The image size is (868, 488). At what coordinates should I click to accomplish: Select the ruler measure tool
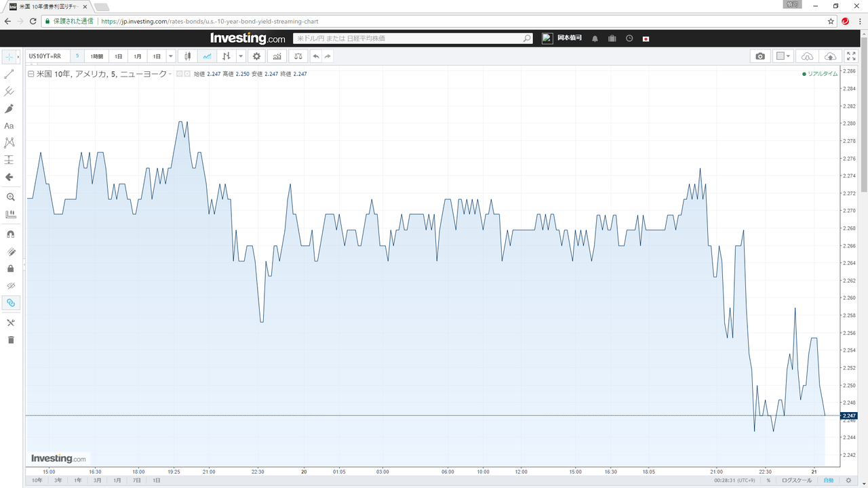click(x=10, y=214)
